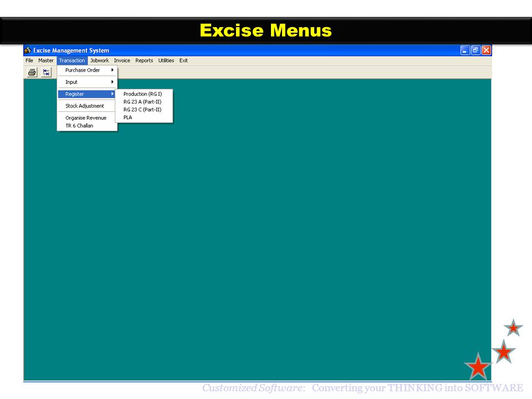Select Production (RG I) register

pos(144,94)
